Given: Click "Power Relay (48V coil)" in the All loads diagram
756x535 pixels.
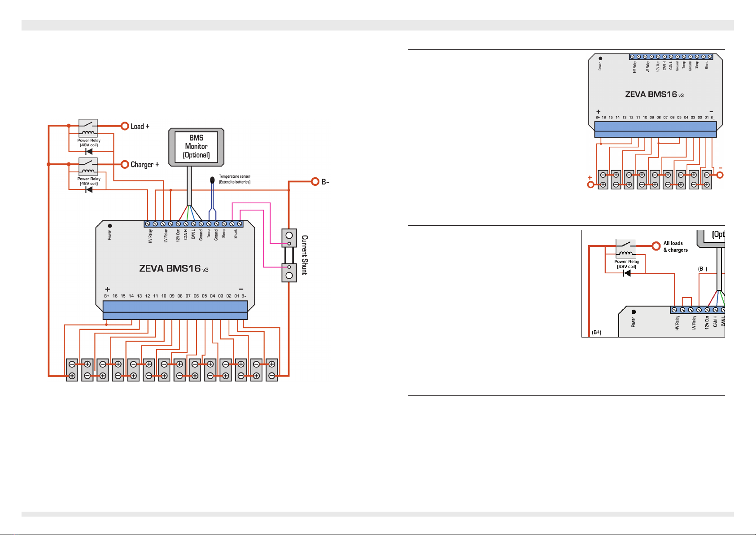Looking at the screenshot, I should (x=627, y=264).
